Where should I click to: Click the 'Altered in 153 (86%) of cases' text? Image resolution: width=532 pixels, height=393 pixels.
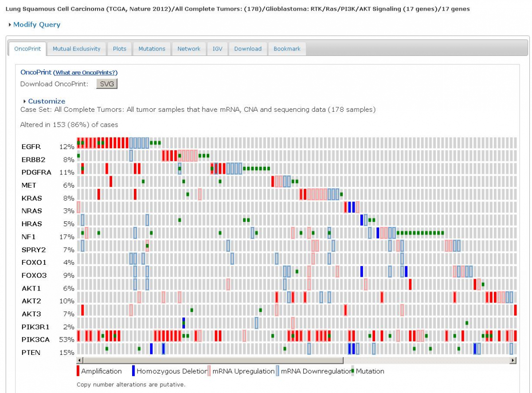(69, 125)
